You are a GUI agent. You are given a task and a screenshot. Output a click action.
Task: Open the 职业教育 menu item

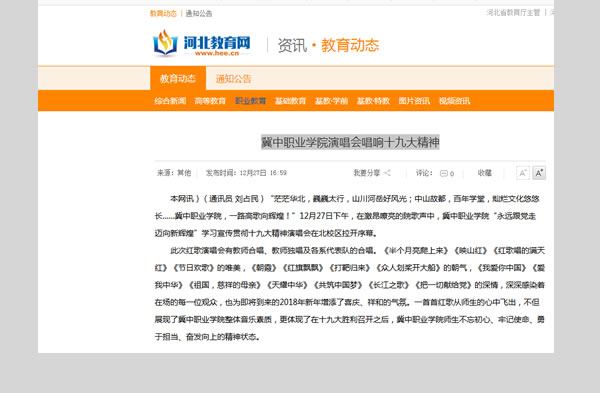pyautogui.click(x=251, y=101)
